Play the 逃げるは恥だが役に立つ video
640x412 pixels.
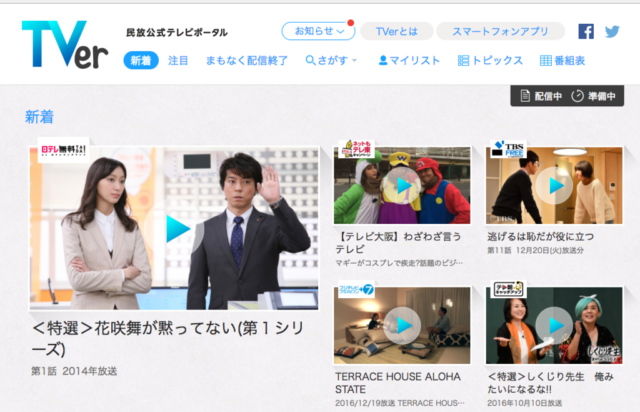point(554,185)
